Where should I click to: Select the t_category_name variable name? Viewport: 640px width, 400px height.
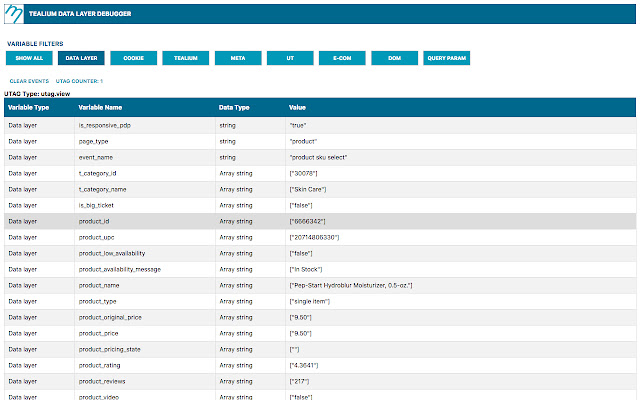coord(102,189)
